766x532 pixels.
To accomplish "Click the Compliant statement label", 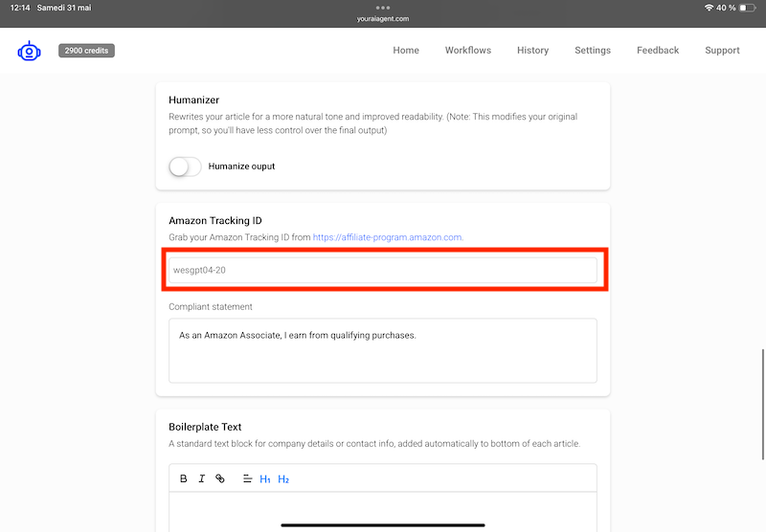I will click(x=211, y=306).
